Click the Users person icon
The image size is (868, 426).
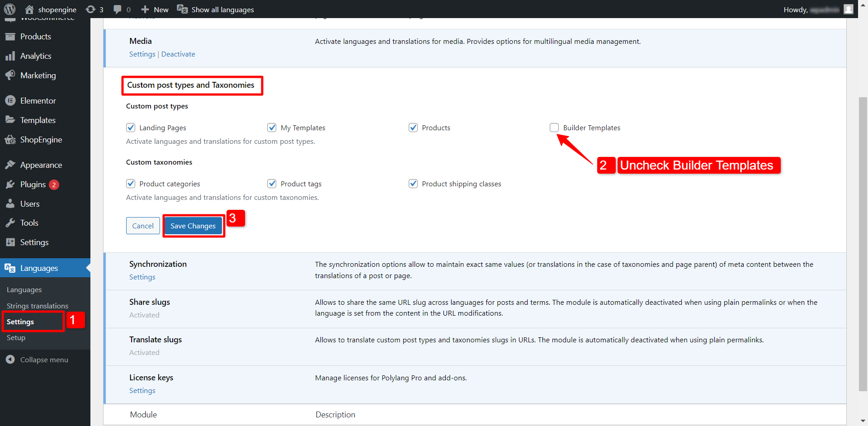pos(10,204)
